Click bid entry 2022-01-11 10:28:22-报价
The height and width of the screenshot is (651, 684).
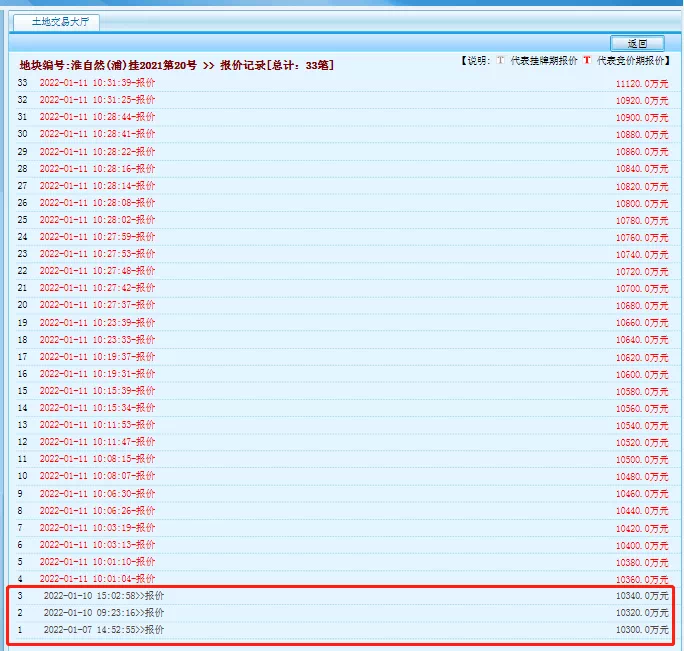[97, 152]
